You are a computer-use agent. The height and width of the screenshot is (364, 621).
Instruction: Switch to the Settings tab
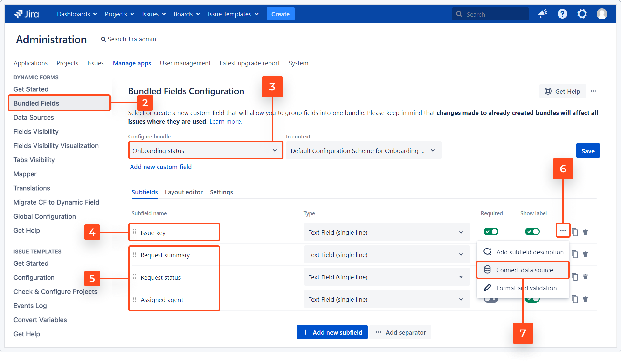pos(221,192)
